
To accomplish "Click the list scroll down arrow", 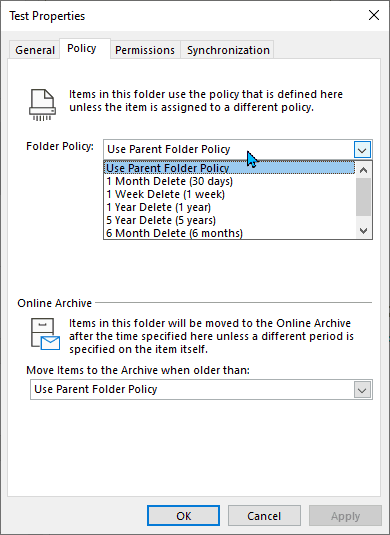I will point(363,231).
